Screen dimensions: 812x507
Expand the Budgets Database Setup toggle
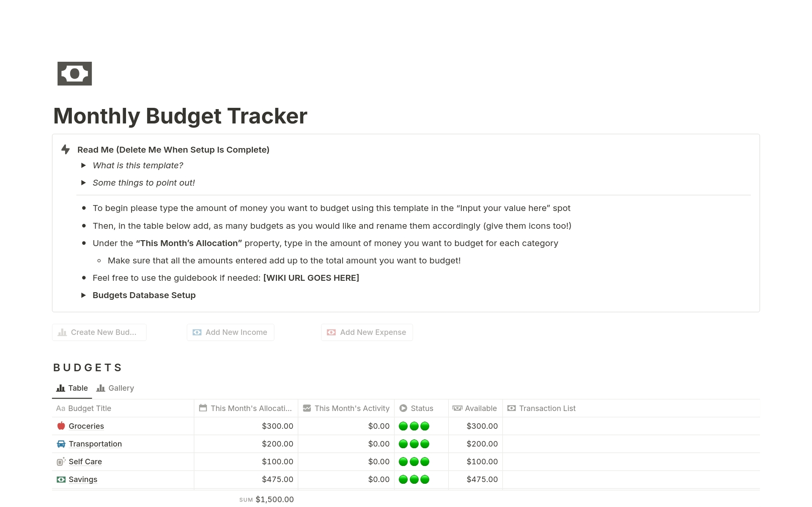click(83, 295)
